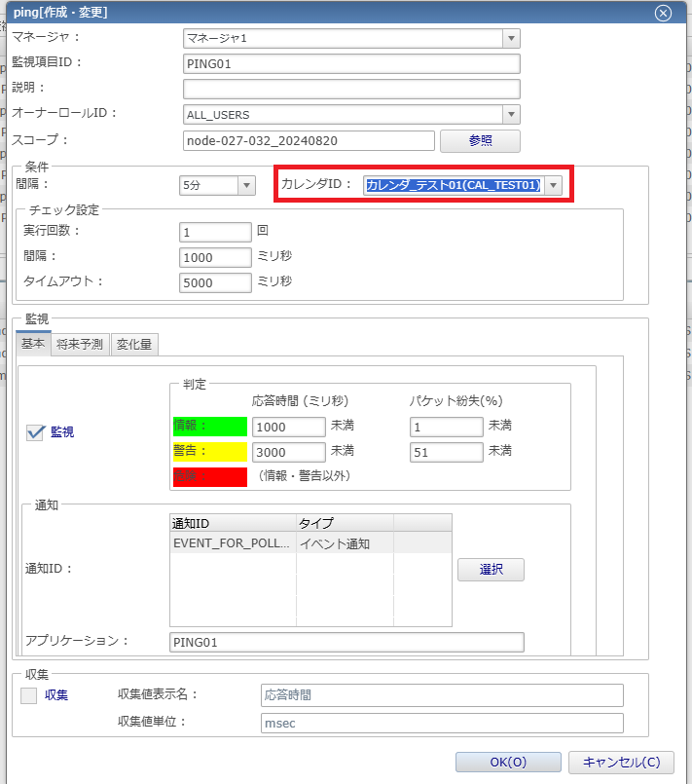This screenshot has height=784, width=692.
Task: Expand the オーナーロールID dropdown
Action: tap(511, 115)
